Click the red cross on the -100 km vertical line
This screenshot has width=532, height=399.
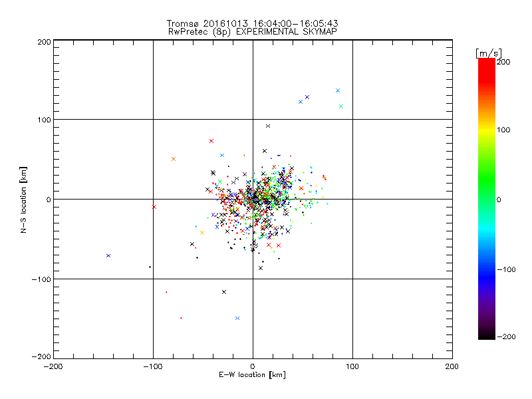pyautogui.click(x=154, y=207)
